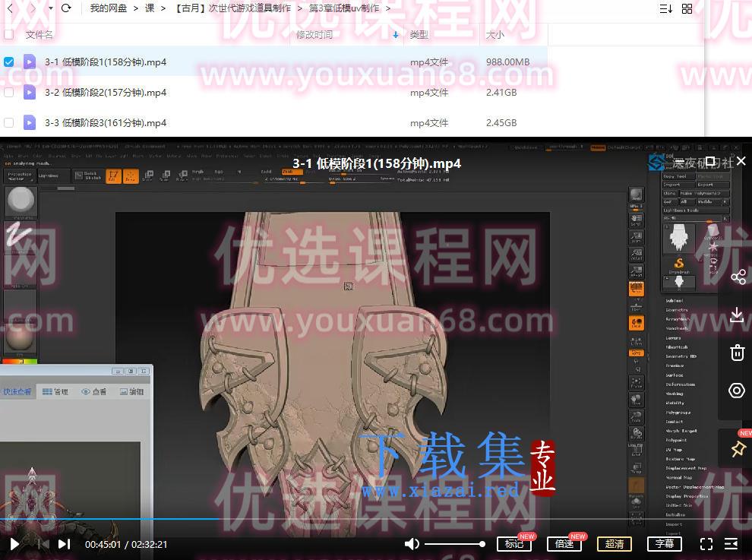The width and height of the screenshot is (752, 560).
Task: Skip to the previous video
Action: pos(43,544)
